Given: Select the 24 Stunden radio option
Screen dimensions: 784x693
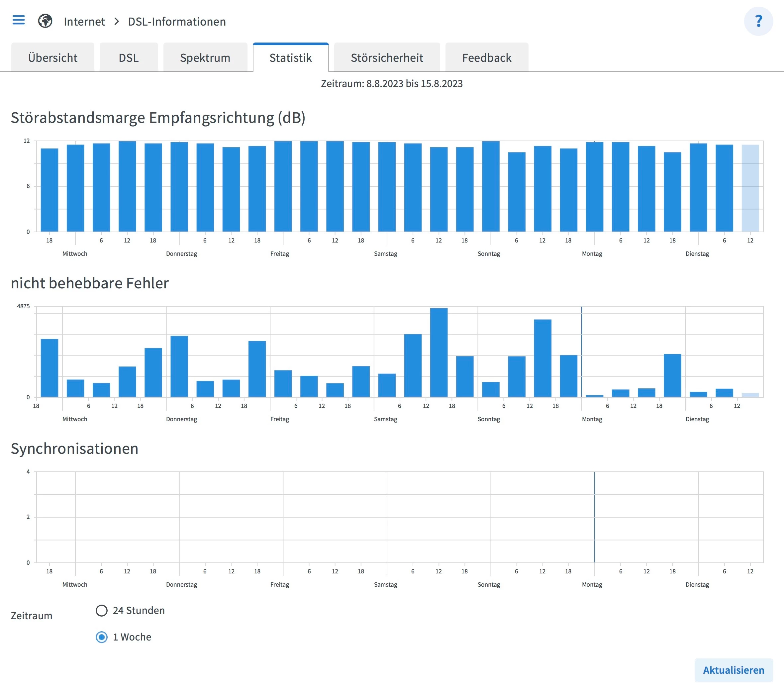Looking at the screenshot, I should click(x=102, y=610).
